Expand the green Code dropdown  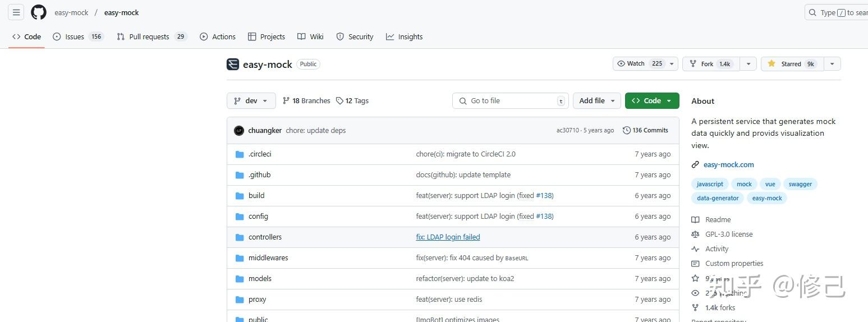tap(651, 101)
